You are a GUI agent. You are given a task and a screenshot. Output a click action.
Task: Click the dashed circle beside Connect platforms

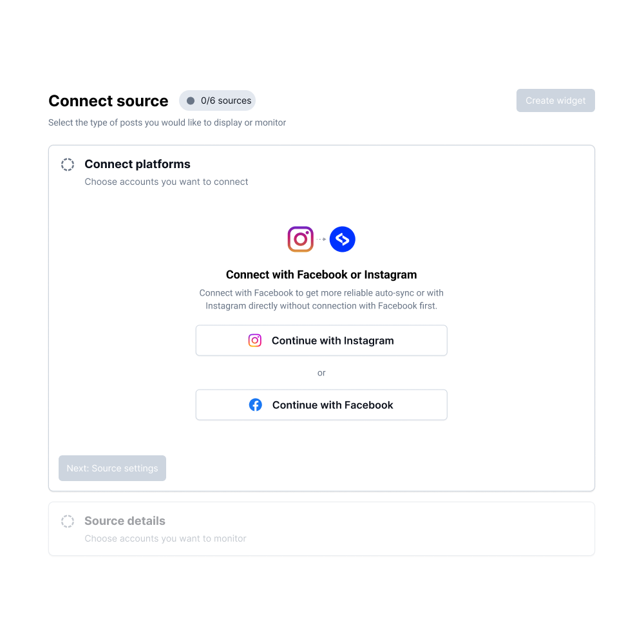pyautogui.click(x=68, y=165)
